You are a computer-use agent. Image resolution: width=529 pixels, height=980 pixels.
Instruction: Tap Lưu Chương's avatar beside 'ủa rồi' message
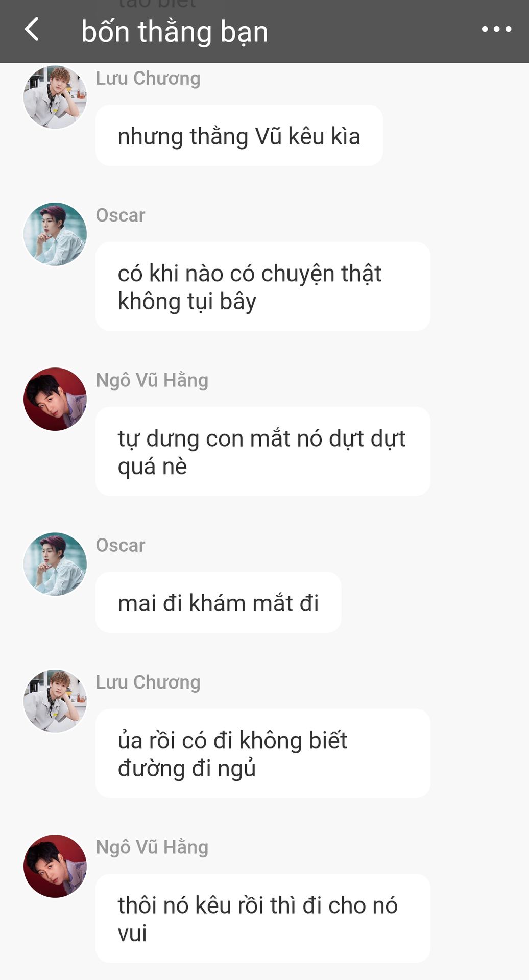[55, 701]
